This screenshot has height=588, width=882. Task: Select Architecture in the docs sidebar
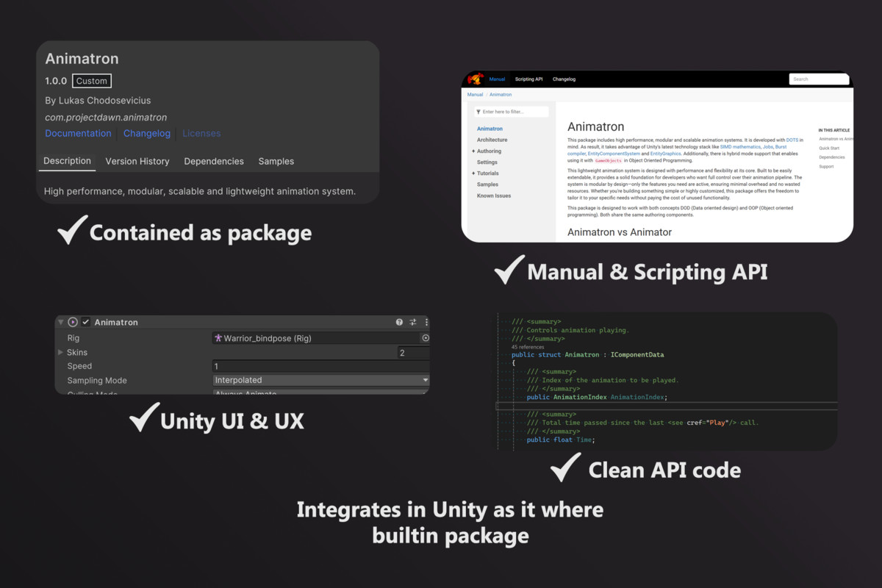pyautogui.click(x=492, y=140)
